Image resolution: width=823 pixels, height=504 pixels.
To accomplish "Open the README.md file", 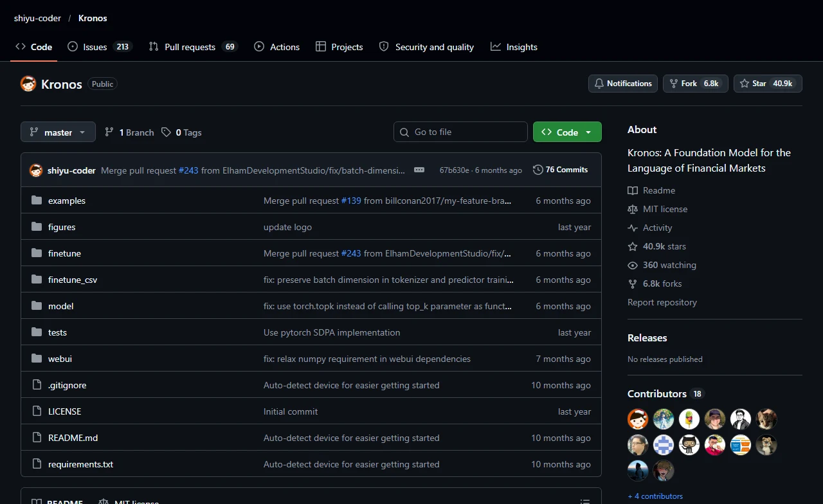I will (x=73, y=438).
